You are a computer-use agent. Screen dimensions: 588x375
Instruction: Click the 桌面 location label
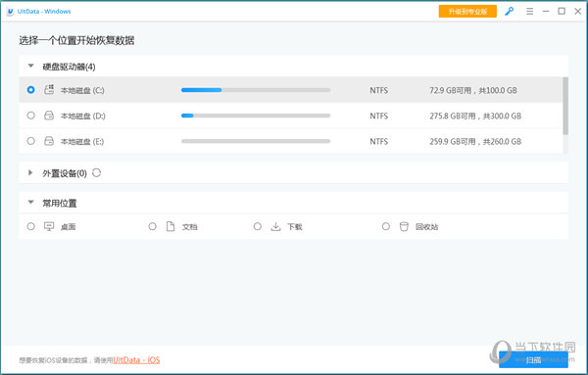[x=69, y=226]
